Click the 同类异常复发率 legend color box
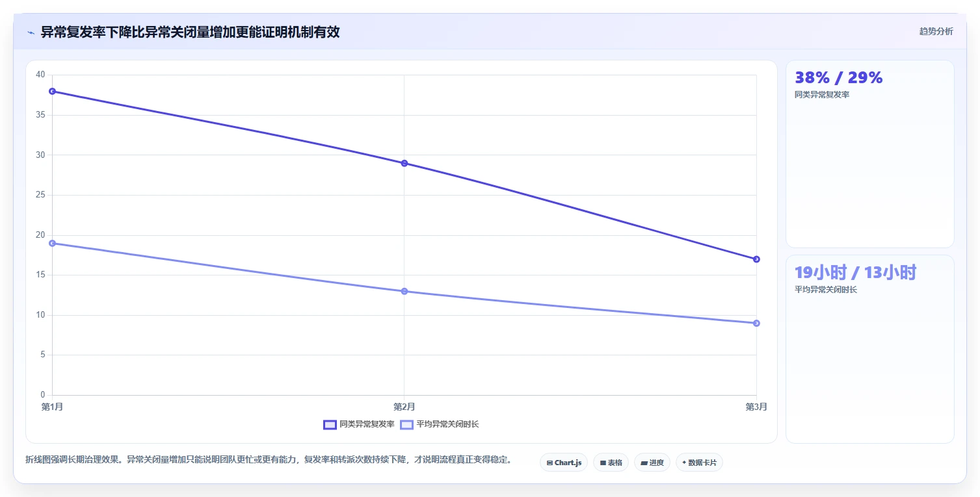Viewport: 980px width, 497px height. (330, 425)
